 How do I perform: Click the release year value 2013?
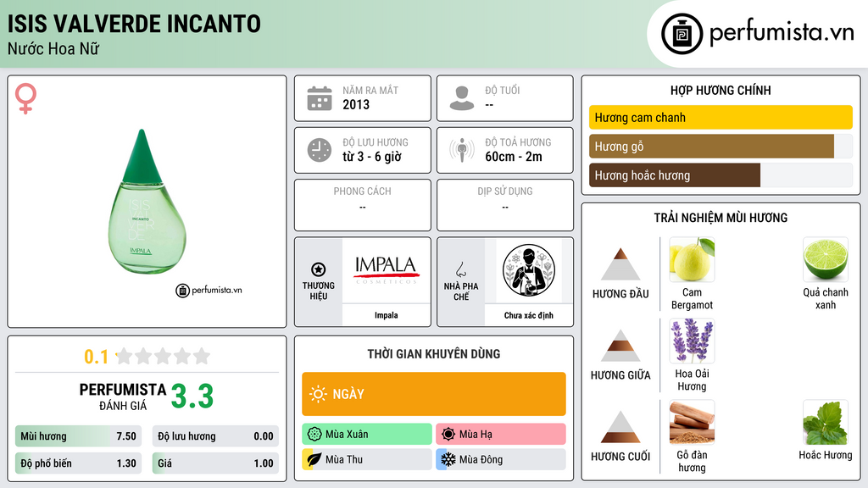tap(356, 104)
